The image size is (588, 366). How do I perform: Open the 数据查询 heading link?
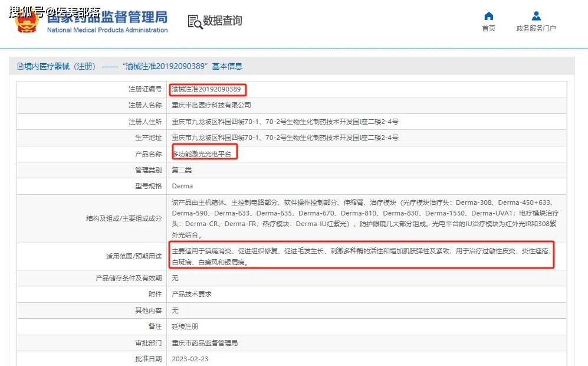(222, 21)
